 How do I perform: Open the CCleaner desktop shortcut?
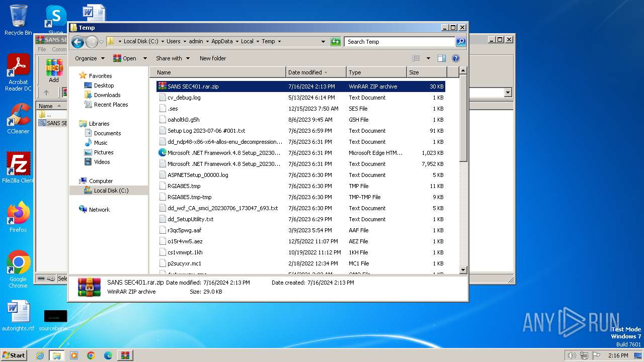pyautogui.click(x=18, y=119)
